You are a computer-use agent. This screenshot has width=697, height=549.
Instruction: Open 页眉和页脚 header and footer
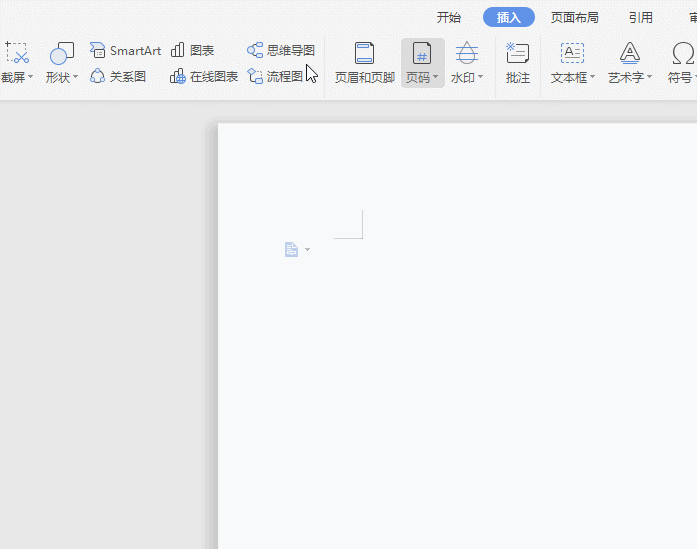click(x=364, y=54)
